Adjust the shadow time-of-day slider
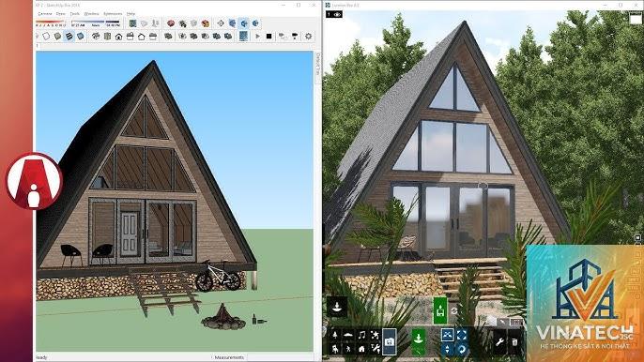Screen dimensions: 644x362 click(x=96, y=23)
